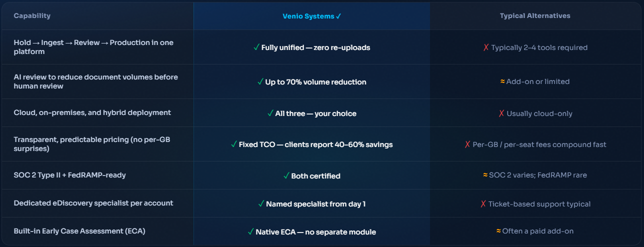Click the Typical Alternatives column header
644x247 pixels.
pyautogui.click(x=535, y=16)
